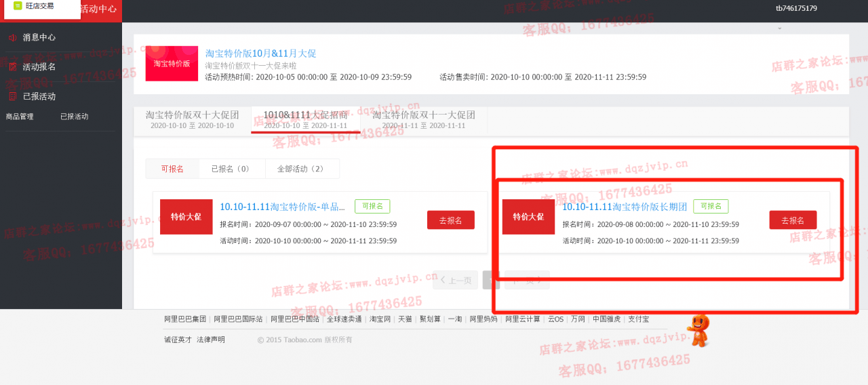Click 去报名 for 淘宝特价版长期团 activity
The image size is (868, 385).
pyautogui.click(x=793, y=220)
